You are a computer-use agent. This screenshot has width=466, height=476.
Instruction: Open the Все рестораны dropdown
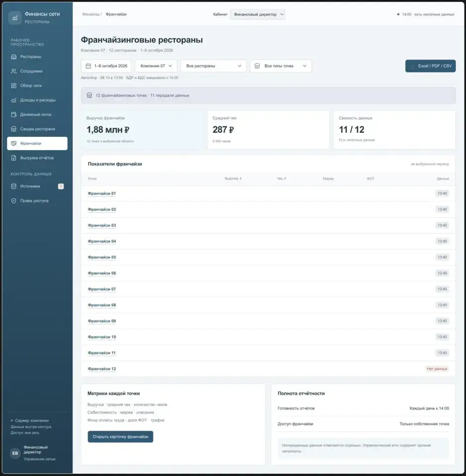[214, 66]
